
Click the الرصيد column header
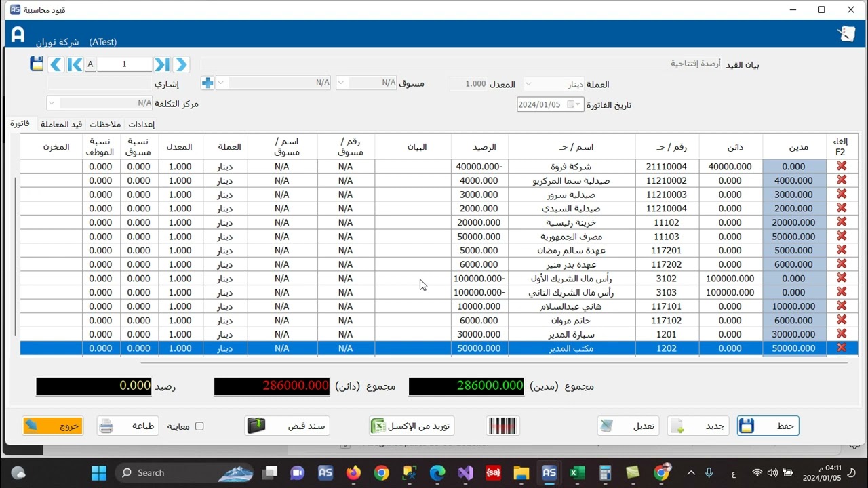pyautogui.click(x=479, y=146)
